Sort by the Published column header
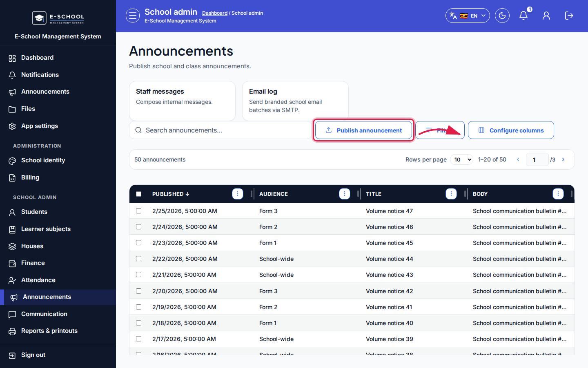588x368 pixels. (171, 194)
